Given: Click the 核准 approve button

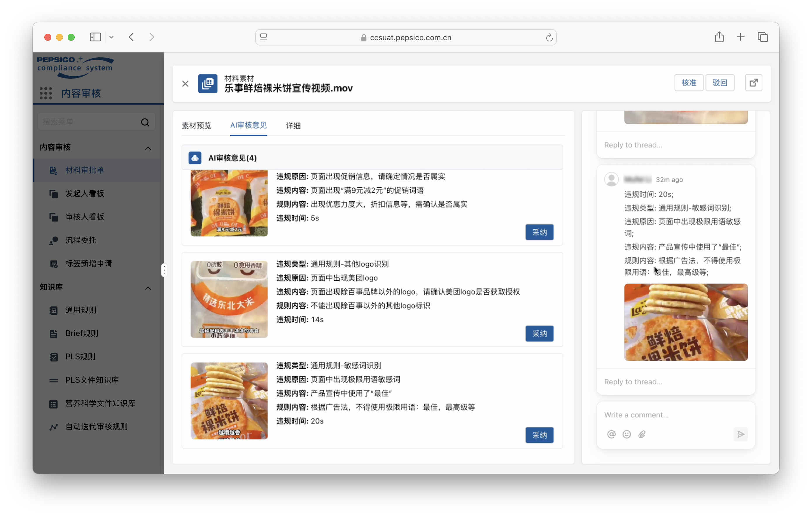Looking at the screenshot, I should [x=689, y=82].
